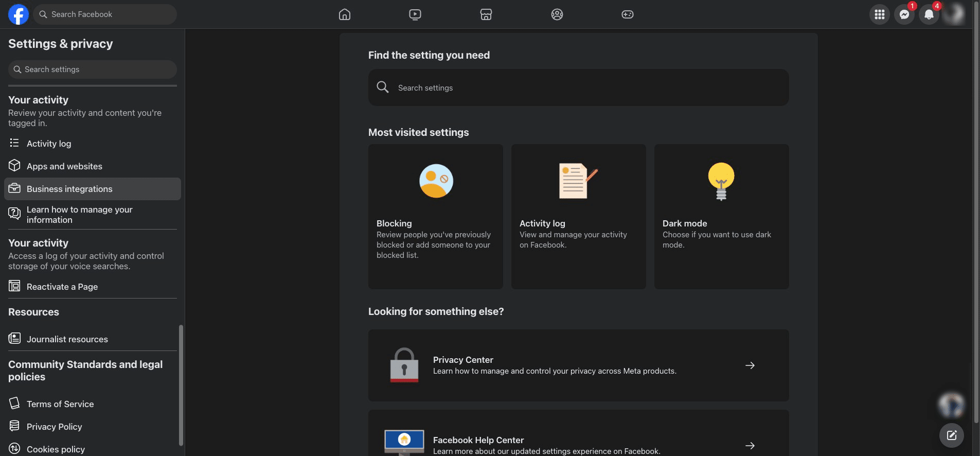The width and height of the screenshot is (980, 456).
Task: Select Activity log in sidebar
Action: tap(93, 144)
